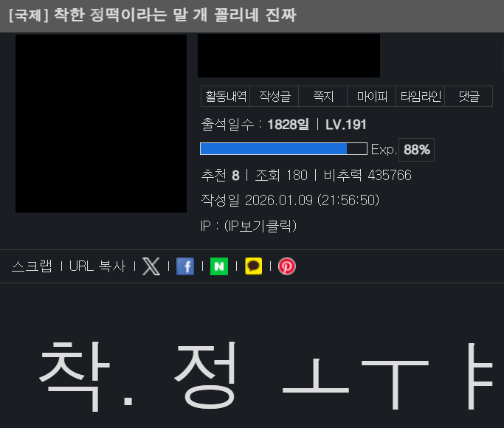Screen dimensions: 504x428
Task: Go to the 마이피 tab
Action: point(372,96)
